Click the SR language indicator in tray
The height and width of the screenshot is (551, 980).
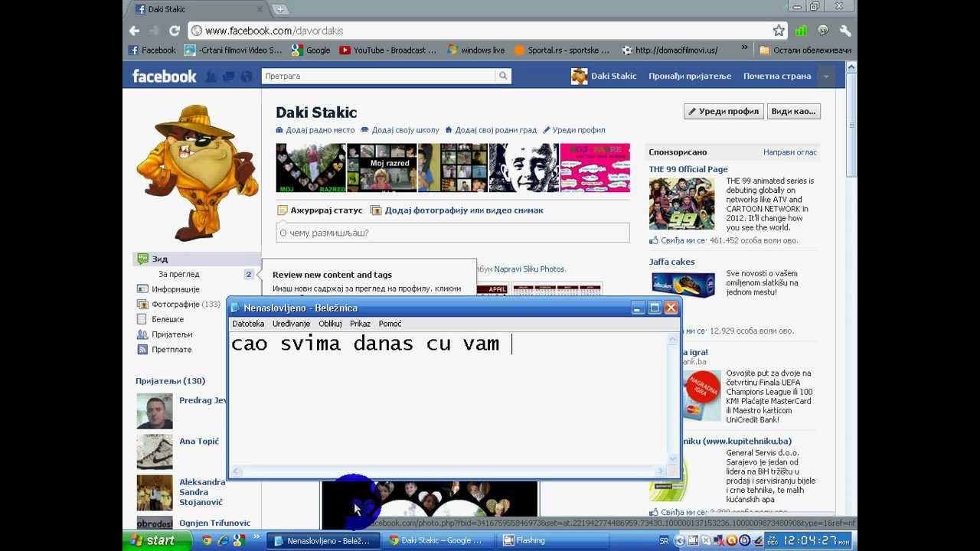click(664, 540)
